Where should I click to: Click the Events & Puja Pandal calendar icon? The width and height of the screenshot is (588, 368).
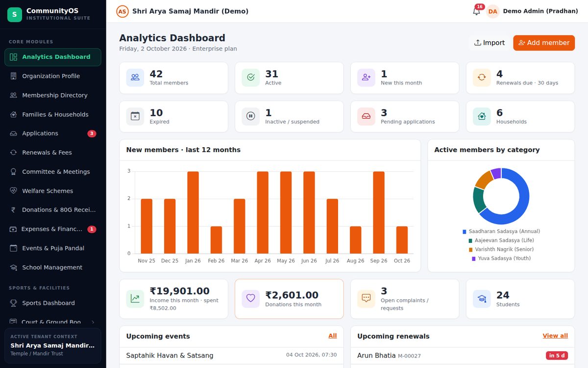tap(13, 248)
